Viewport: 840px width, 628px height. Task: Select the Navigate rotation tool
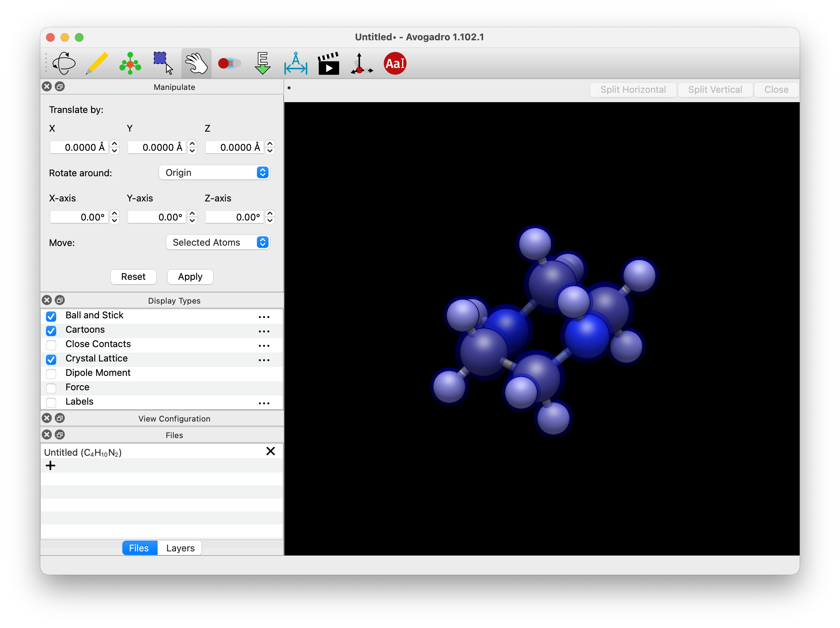click(x=64, y=63)
